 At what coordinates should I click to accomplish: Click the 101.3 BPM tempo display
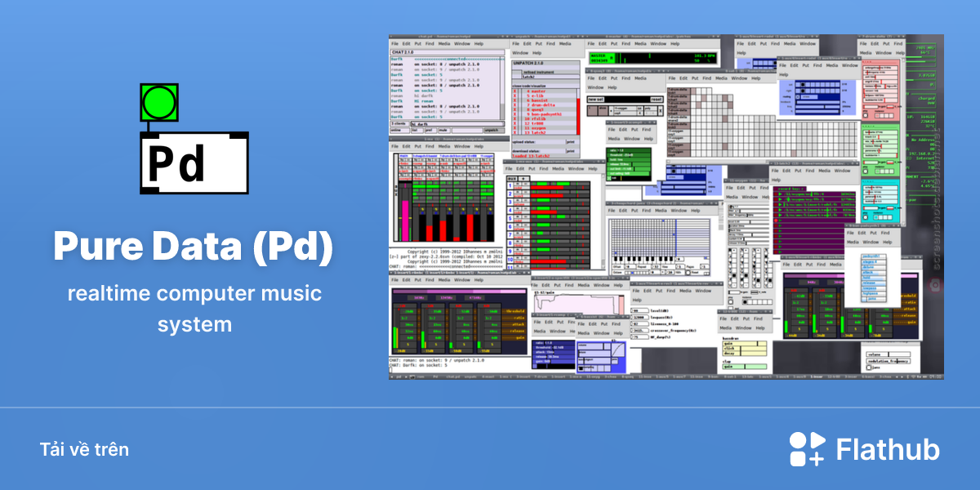[705, 56]
